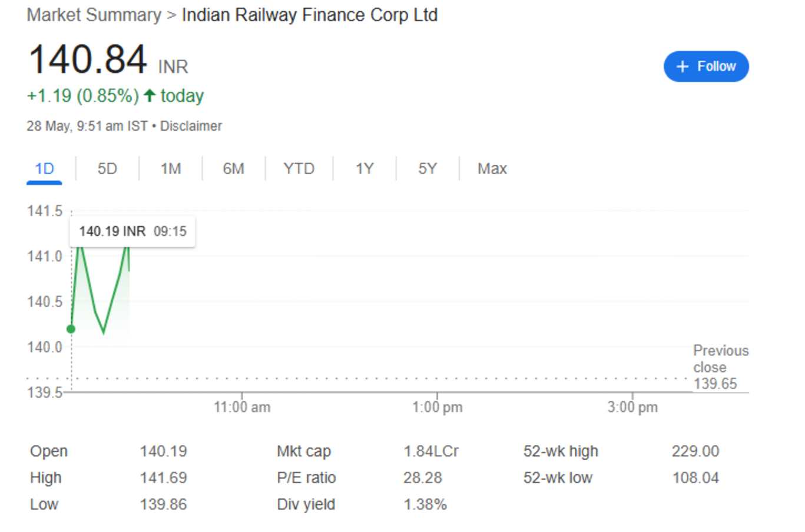Switch to the 1Y chart
The height and width of the screenshot is (532, 805).
(364, 168)
